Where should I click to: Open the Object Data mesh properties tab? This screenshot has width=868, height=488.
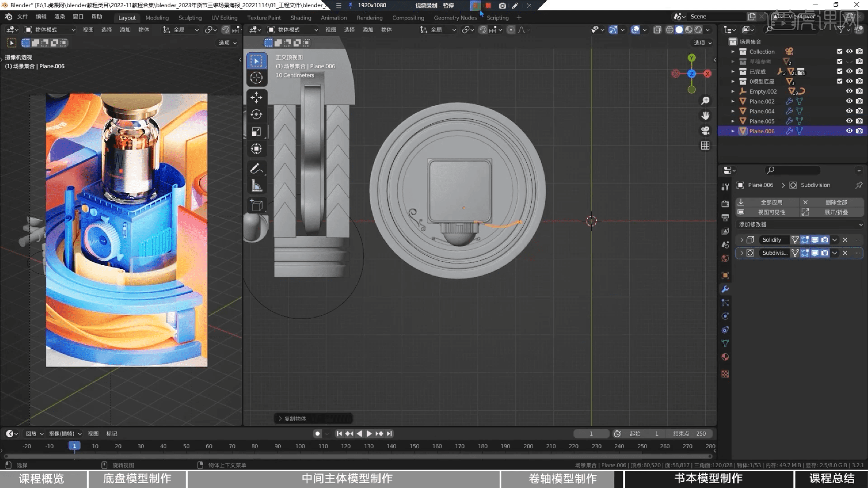(725, 343)
